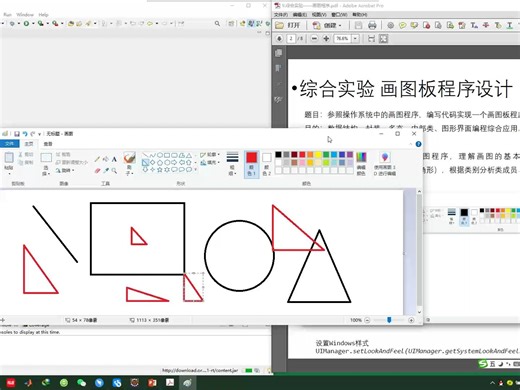Click the bookmarks icon in Acrobat sidebar
The width and height of the screenshot is (520, 390).
[x=278, y=68]
